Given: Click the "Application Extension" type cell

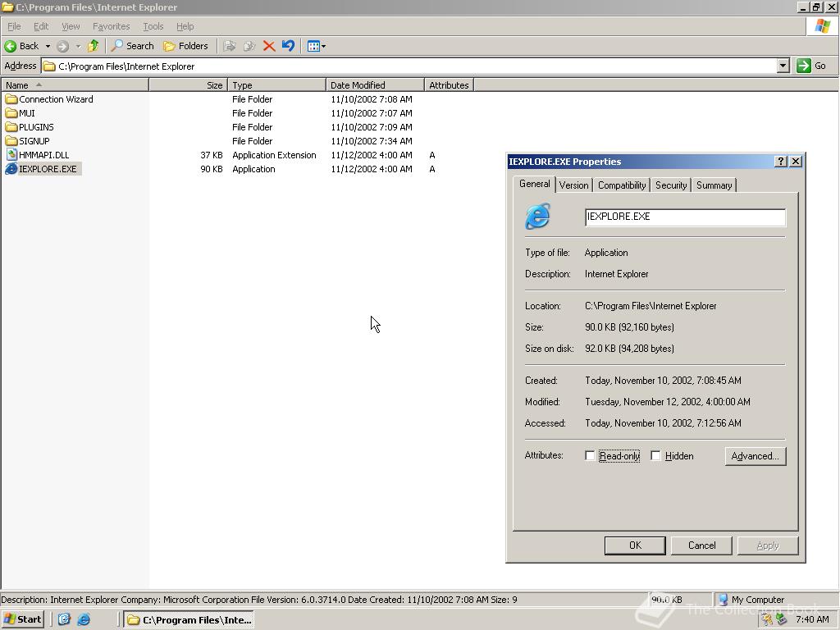Looking at the screenshot, I should pos(274,155).
